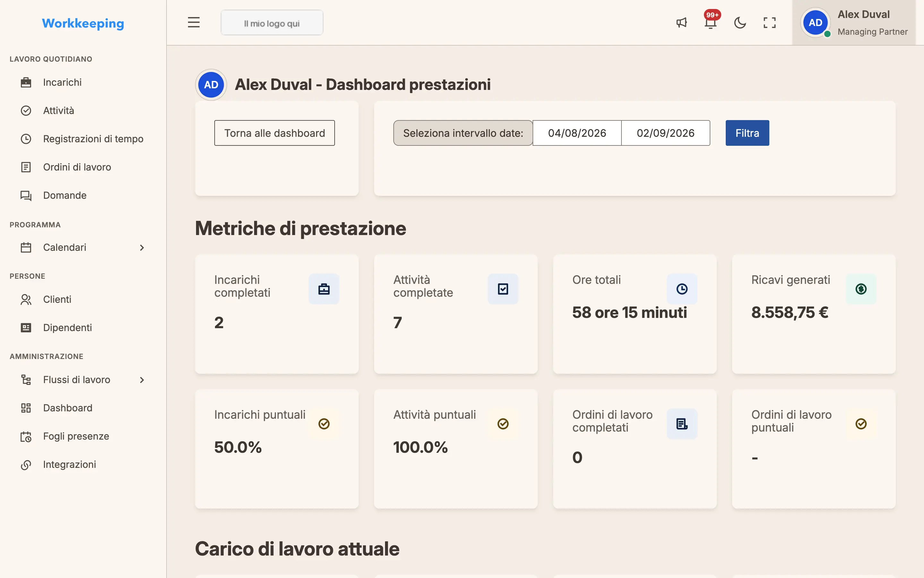Open Alex Duval user profile menu
The width and height of the screenshot is (924, 578).
[x=854, y=22]
